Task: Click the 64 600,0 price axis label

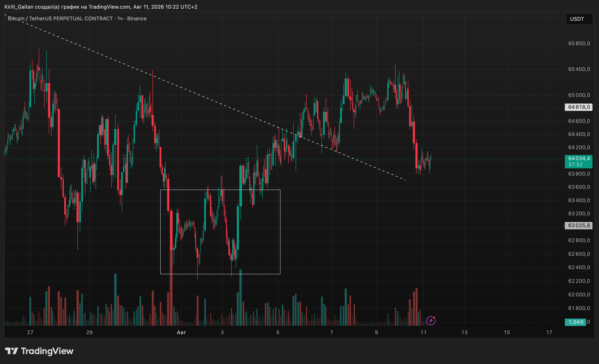Action: click(579, 121)
